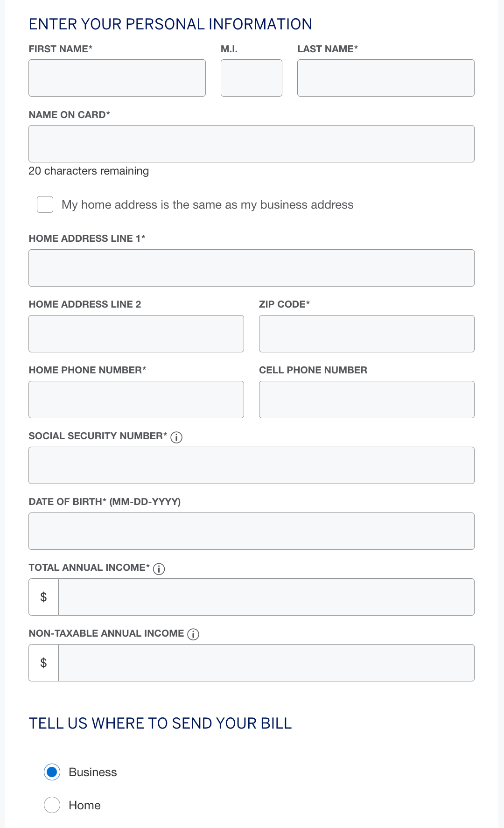Select the Business billing option

click(x=52, y=772)
